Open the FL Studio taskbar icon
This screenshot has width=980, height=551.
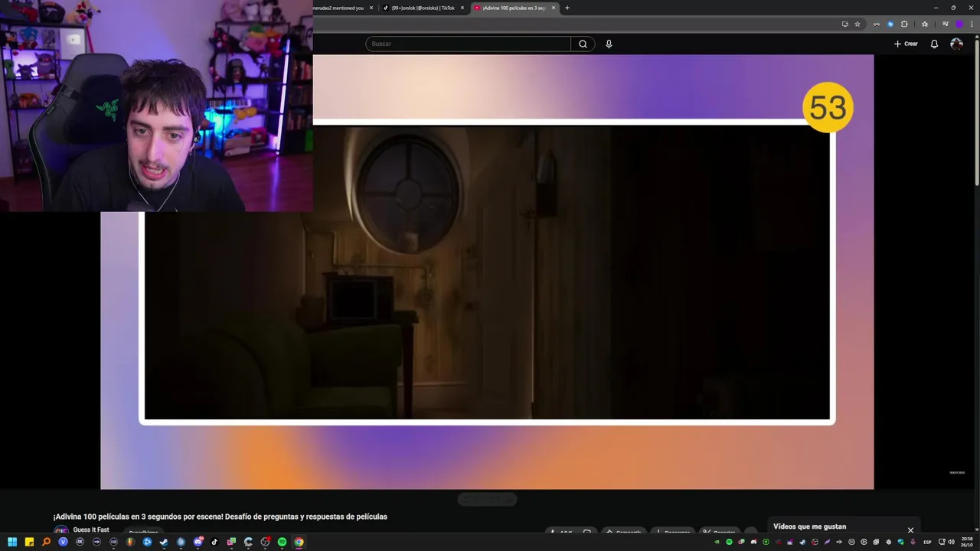tap(130, 542)
